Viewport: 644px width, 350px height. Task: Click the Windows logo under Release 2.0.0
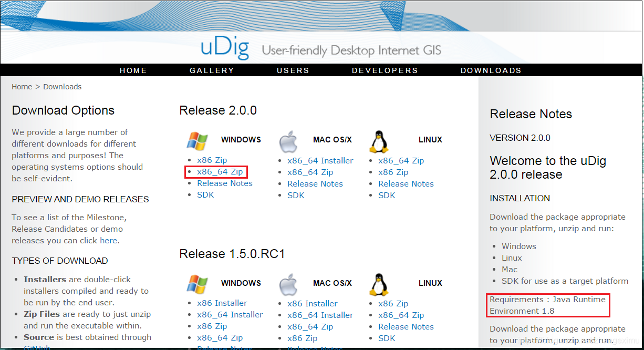tap(197, 141)
